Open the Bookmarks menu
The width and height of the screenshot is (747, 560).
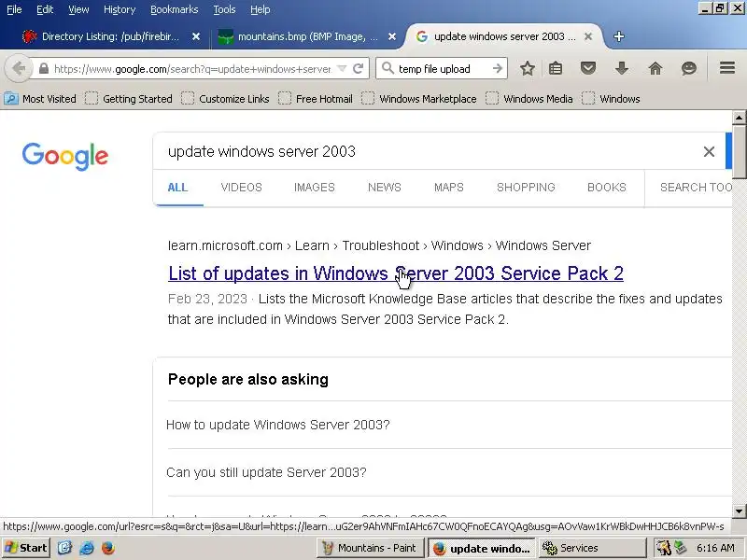click(x=174, y=9)
